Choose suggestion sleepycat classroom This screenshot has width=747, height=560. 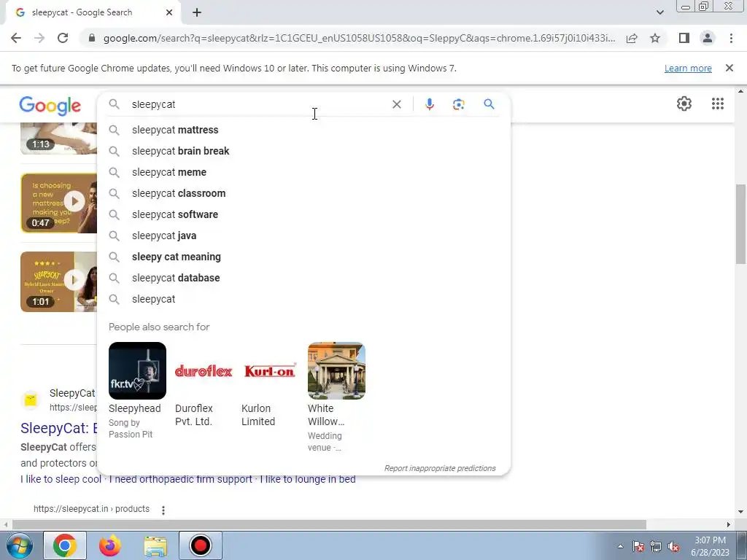pos(303,193)
